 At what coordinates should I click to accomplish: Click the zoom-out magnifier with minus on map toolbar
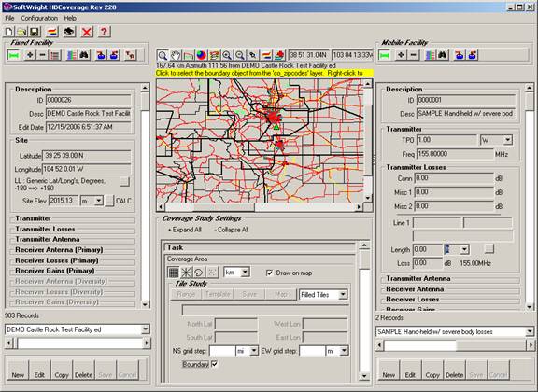[x=240, y=55]
